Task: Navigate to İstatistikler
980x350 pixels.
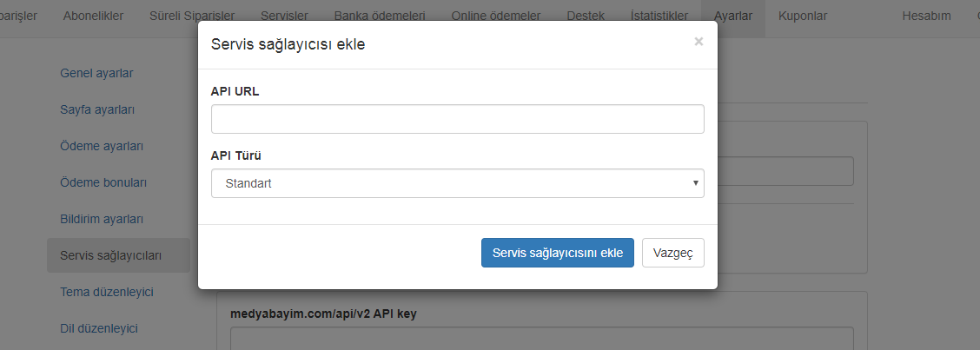Action: point(659,16)
